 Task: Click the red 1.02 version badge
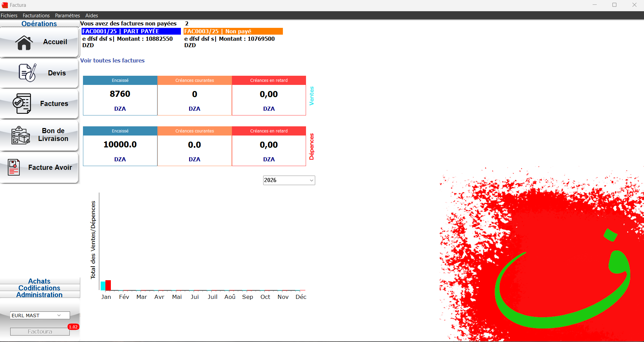coord(73,327)
